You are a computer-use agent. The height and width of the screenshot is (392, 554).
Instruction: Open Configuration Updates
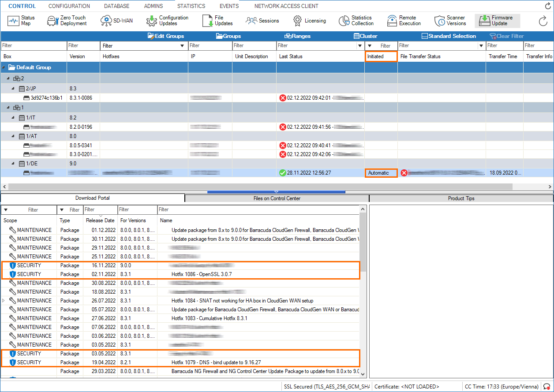click(168, 21)
